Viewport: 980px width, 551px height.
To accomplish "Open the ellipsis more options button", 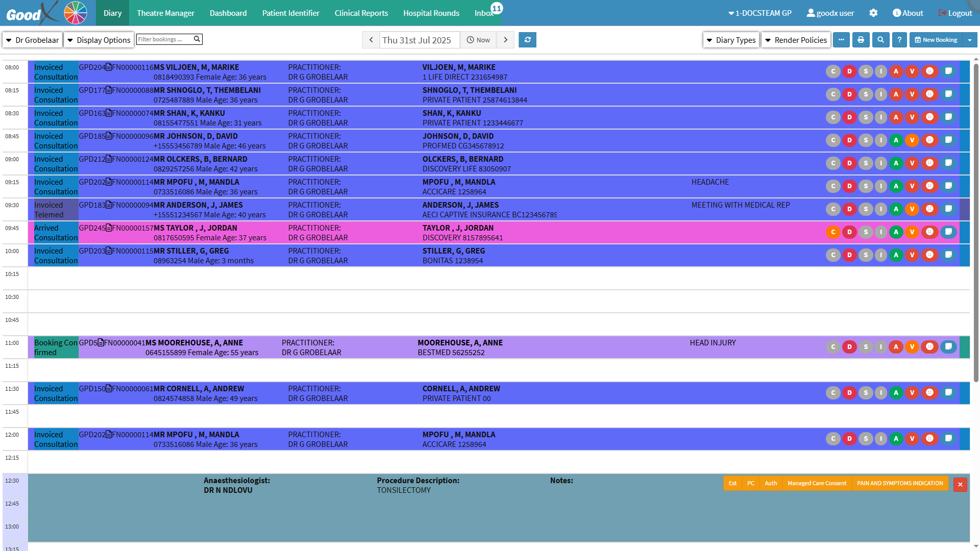I will [841, 40].
